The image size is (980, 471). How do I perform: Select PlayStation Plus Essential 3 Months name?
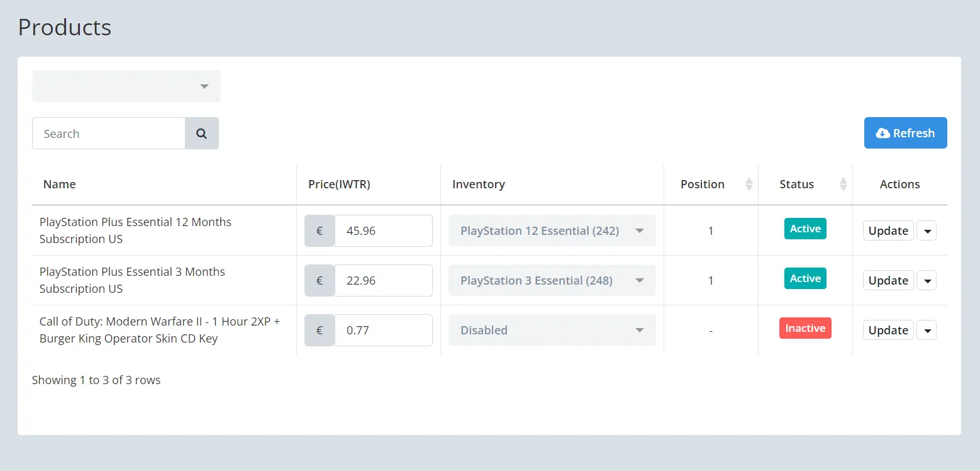pos(132,280)
